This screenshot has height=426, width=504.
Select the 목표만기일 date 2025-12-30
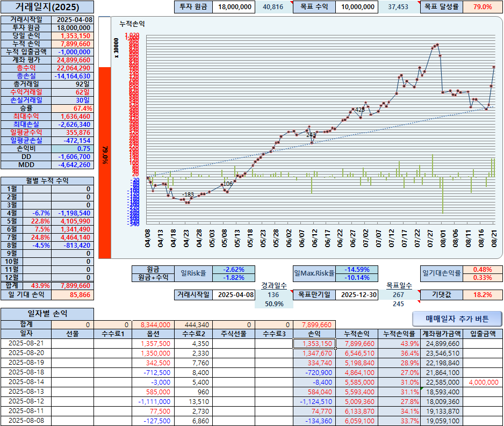point(357,294)
